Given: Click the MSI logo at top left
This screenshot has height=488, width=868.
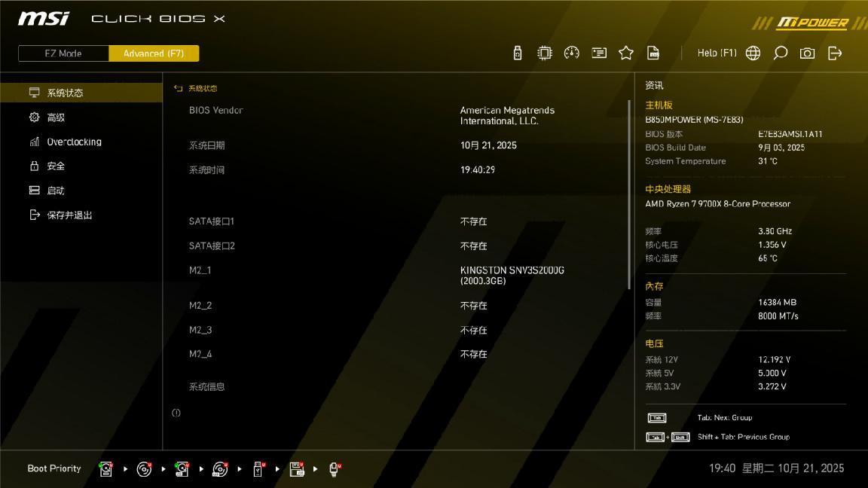Looking at the screenshot, I should [x=44, y=19].
